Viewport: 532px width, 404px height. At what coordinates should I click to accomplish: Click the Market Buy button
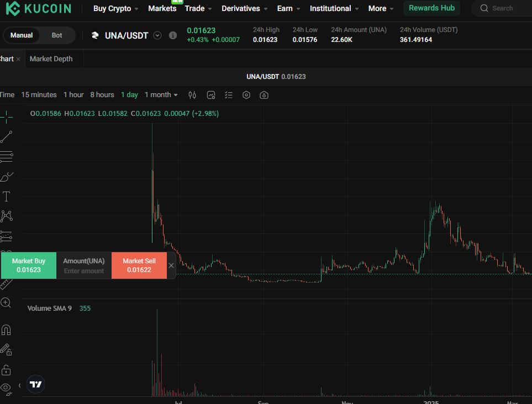pos(28,265)
